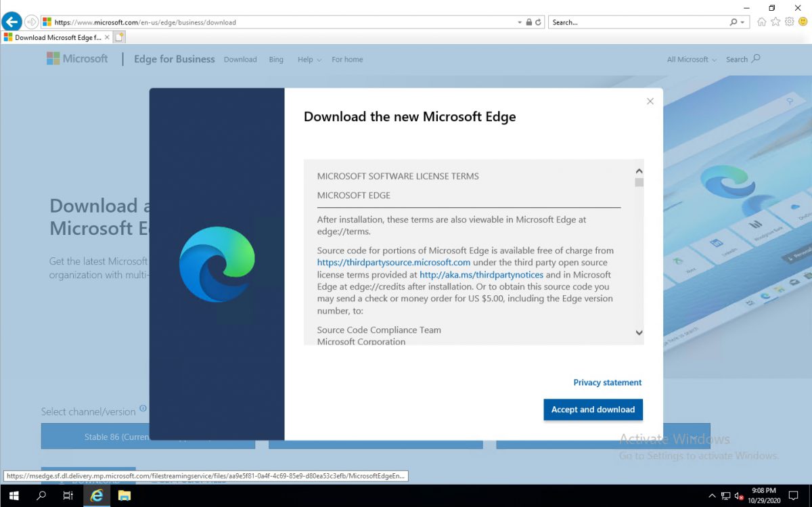Open the taskbar search icon

(41, 495)
